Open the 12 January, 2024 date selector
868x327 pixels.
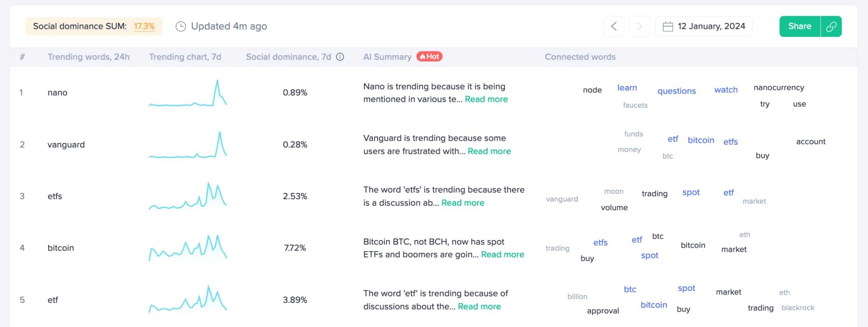704,26
